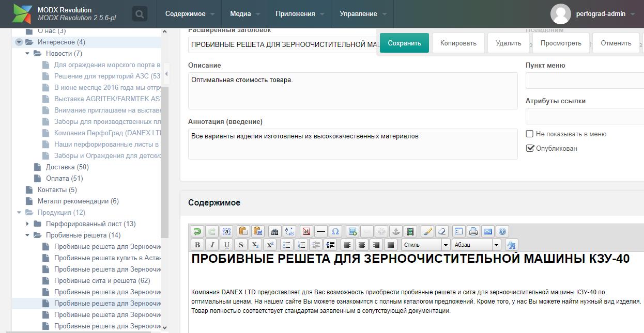
Task: Toggle Bold formatting
Action: (197, 245)
